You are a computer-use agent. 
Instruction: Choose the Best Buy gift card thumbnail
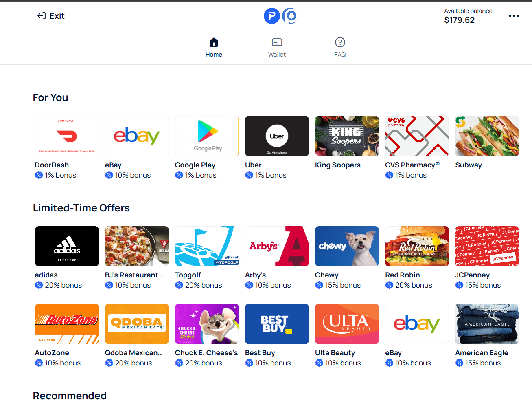coord(277,324)
